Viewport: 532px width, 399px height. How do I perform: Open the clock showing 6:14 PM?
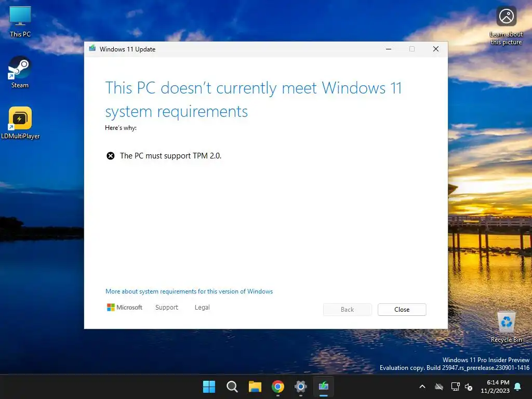(495, 387)
